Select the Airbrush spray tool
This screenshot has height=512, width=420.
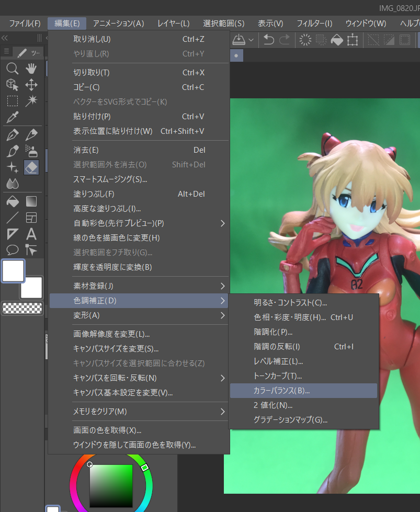pos(31,151)
